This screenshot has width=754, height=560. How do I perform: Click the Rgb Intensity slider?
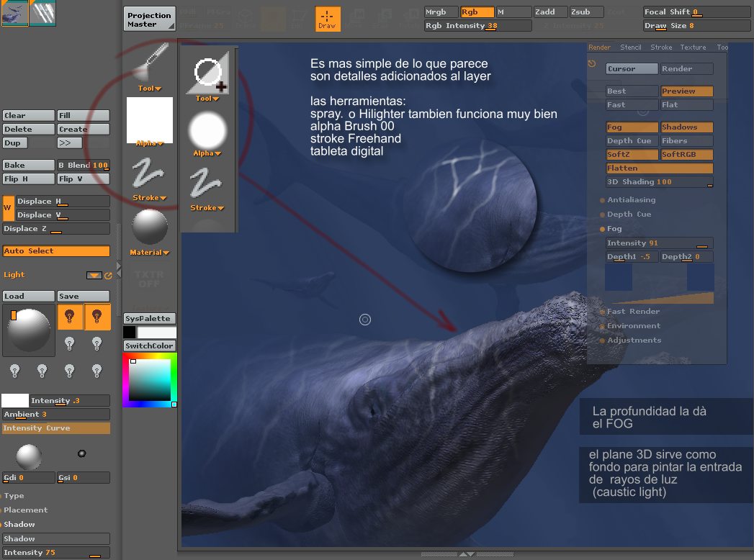[477, 26]
